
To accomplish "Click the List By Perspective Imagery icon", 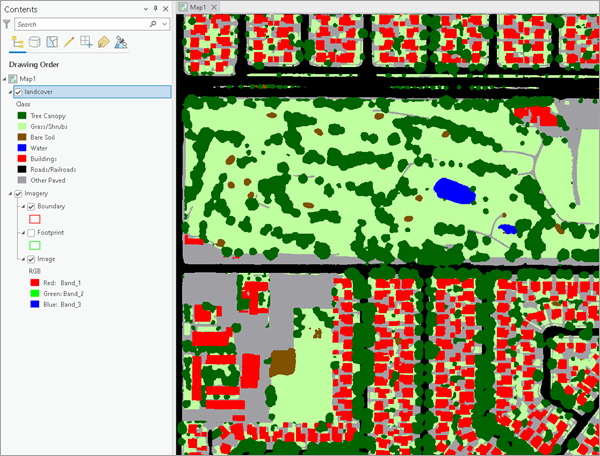I will 120,42.
